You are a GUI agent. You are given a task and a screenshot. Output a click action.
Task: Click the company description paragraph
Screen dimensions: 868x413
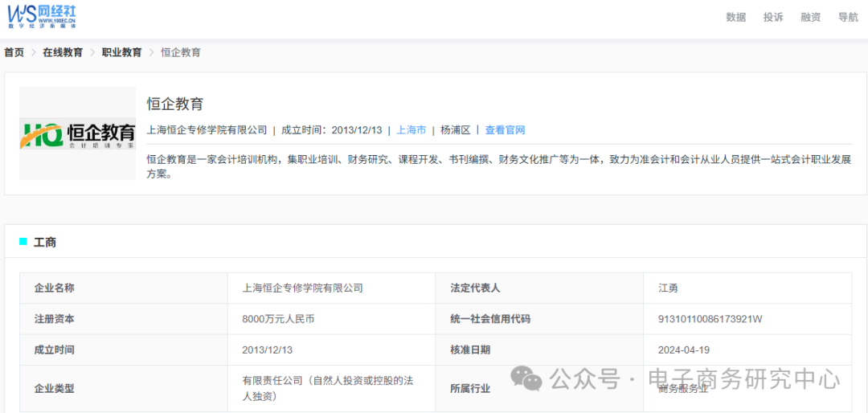[499, 167]
